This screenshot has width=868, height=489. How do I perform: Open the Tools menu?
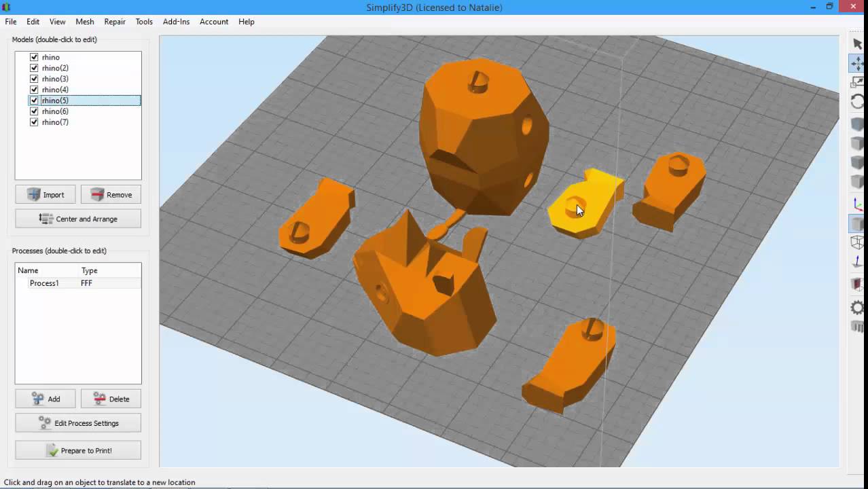(x=144, y=22)
